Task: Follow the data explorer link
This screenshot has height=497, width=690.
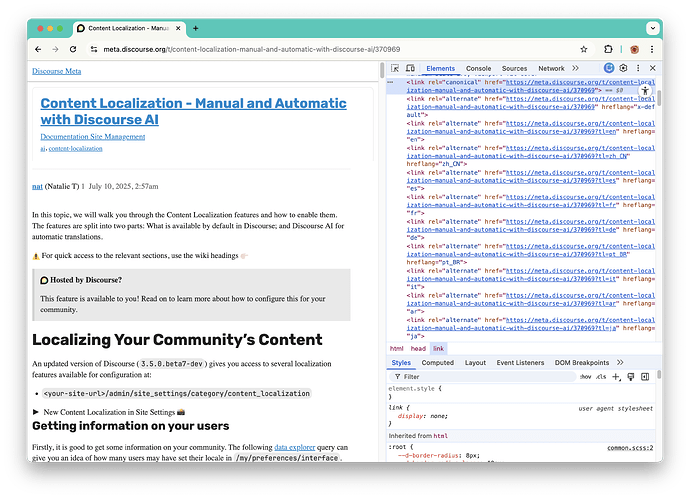Action: tap(294, 447)
